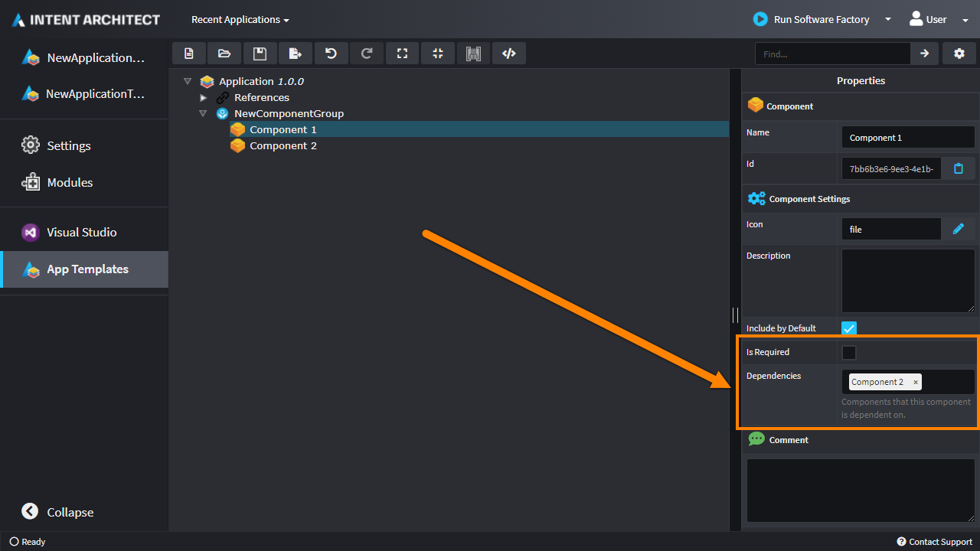This screenshot has width=980, height=551.
Task: Click the Open folder toolbar icon
Action: pos(224,54)
